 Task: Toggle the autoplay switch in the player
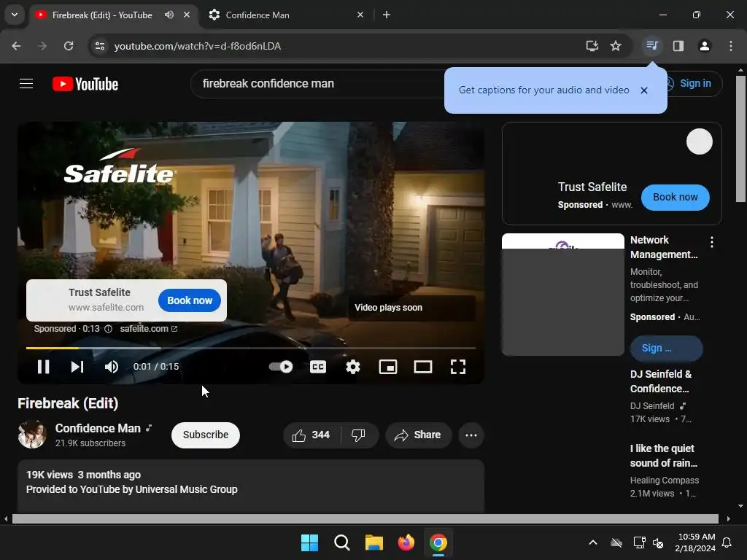(281, 367)
